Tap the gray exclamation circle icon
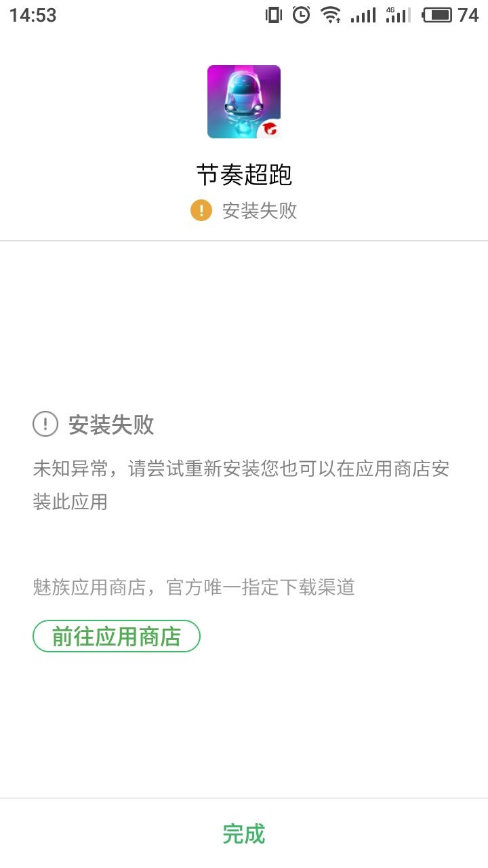The height and width of the screenshot is (868, 488). 45,425
